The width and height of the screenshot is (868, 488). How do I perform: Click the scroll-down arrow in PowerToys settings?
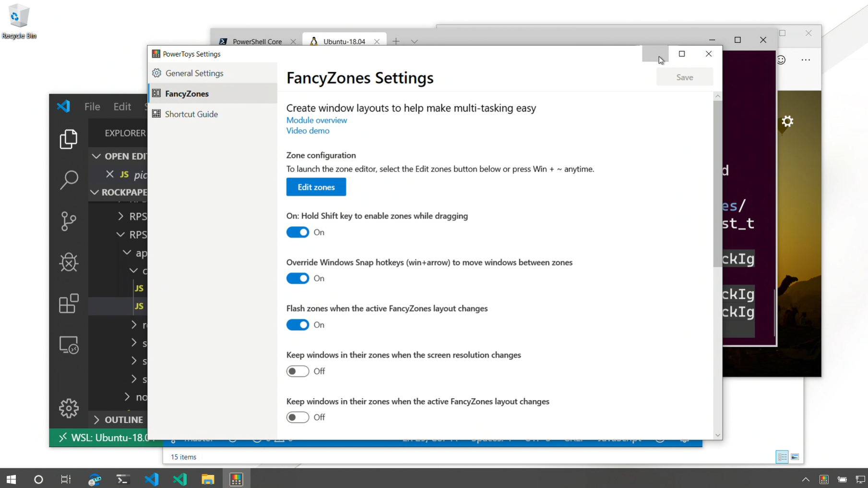(718, 435)
